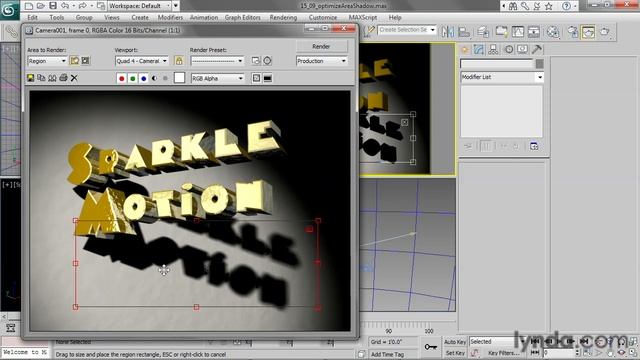This screenshot has height=360, width=640.
Task: Toggle the Monochrome display button
Action: (x=165, y=78)
